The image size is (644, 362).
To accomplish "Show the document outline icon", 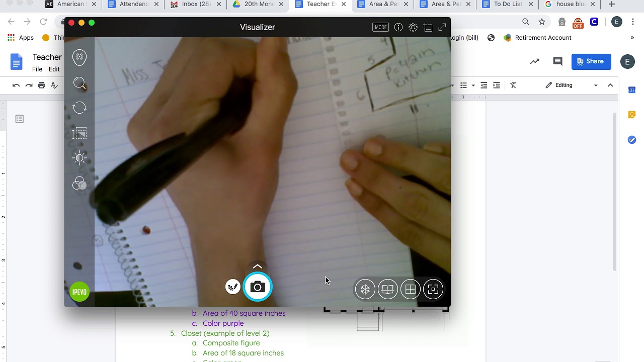I will pyautogui.click(x=20, y=119).
